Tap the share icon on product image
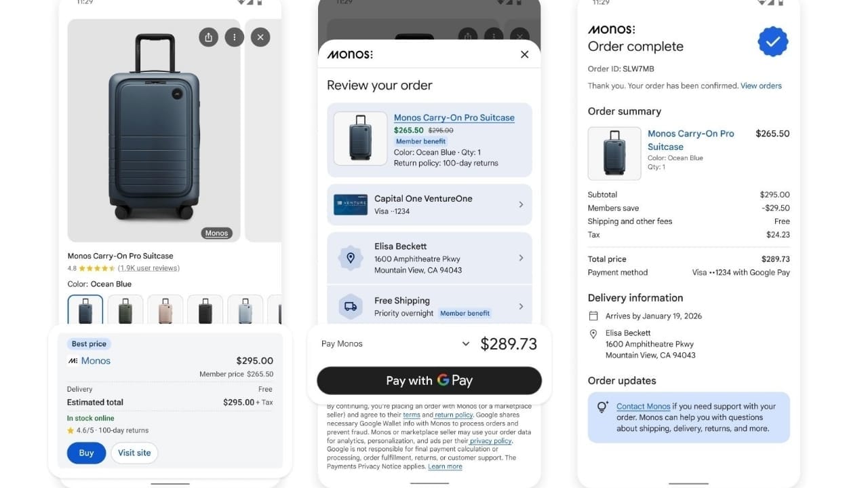The image size is (868, 488). 208,37
